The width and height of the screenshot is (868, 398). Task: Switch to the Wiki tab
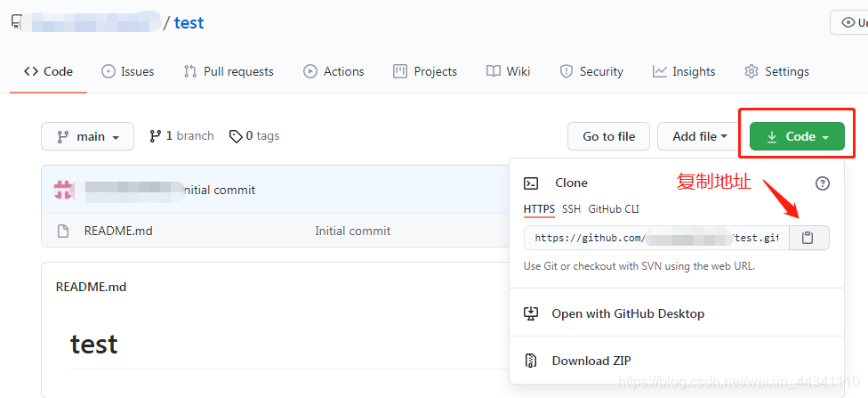[x=508, y=71]
